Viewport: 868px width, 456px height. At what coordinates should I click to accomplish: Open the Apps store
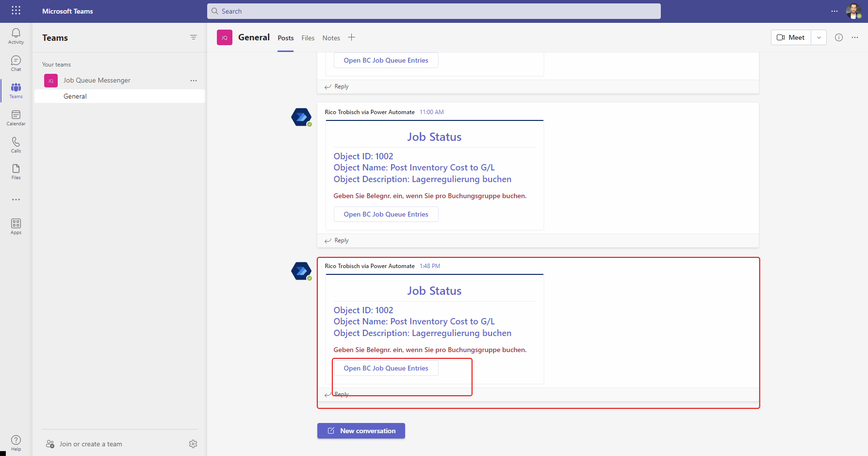[16, 226]
